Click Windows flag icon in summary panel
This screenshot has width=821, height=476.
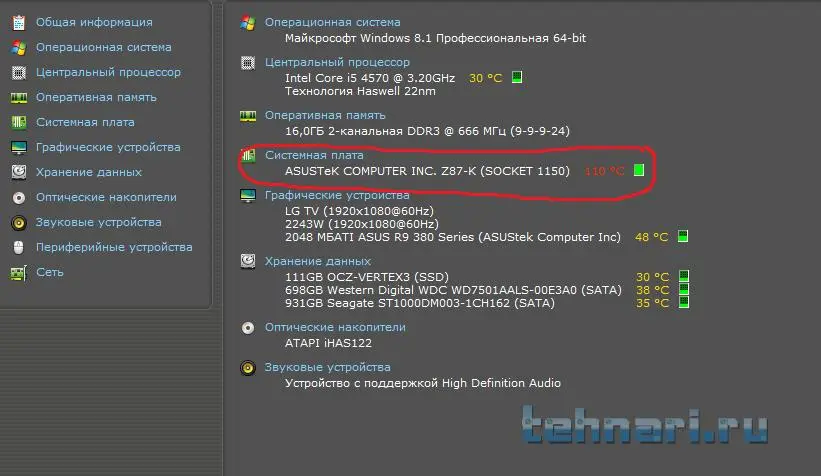point(248,23)
